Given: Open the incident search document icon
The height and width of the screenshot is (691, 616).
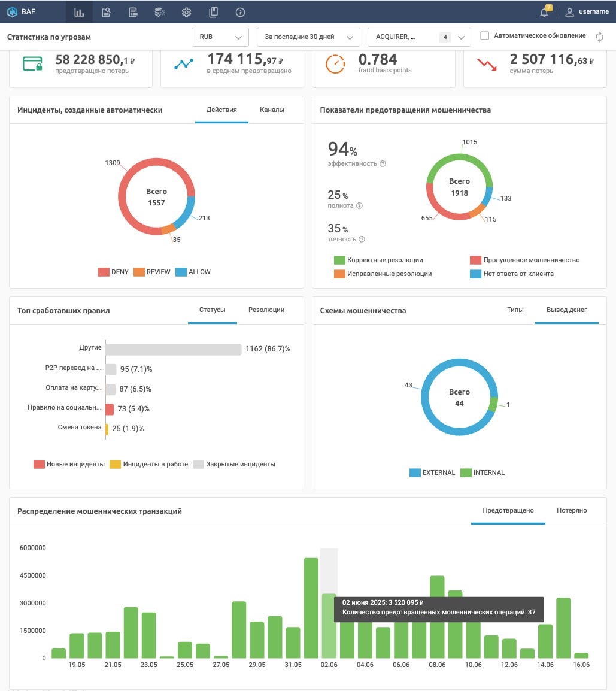Looking at the screenshot, I should [x=106, y=13].
